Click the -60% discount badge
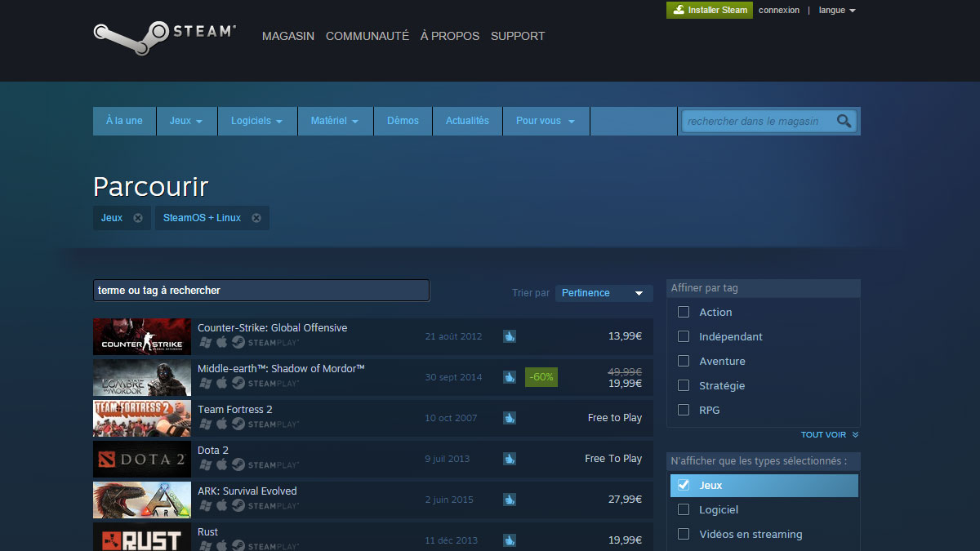The height and width of the screenshot is (551, 980). pos(541,377)
